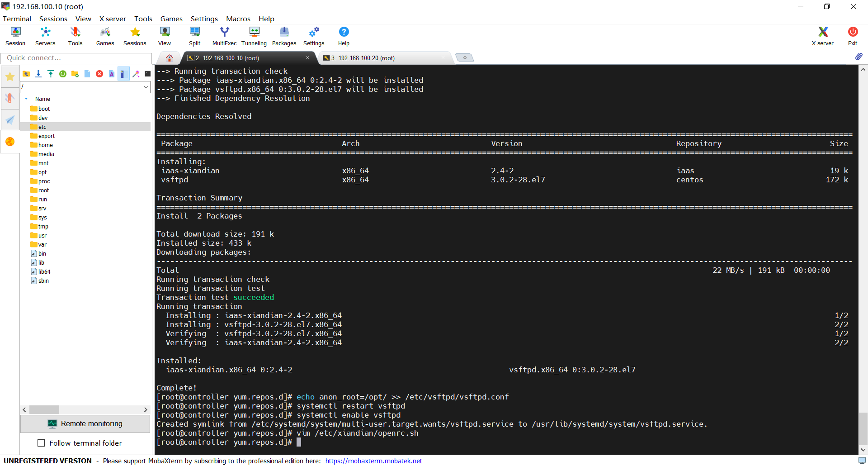Open the View menu
Screen dimensions: 868x466
[x=83, y=19]
